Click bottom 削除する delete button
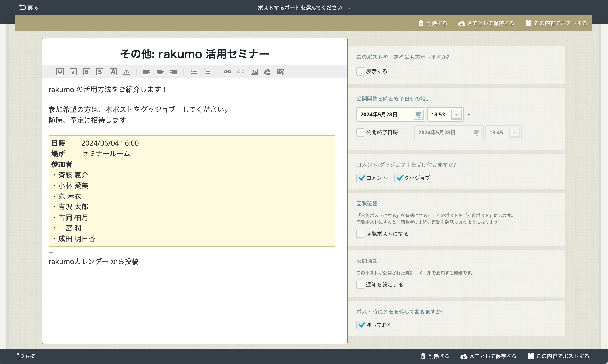This screenshot has height=364, width=608. pos(435,356)
